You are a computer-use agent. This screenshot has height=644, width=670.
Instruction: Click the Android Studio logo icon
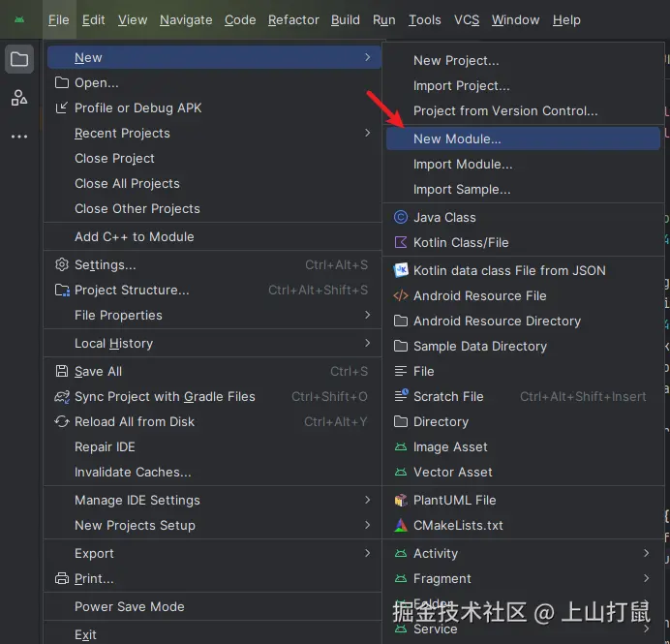click(x=19, y=19)
